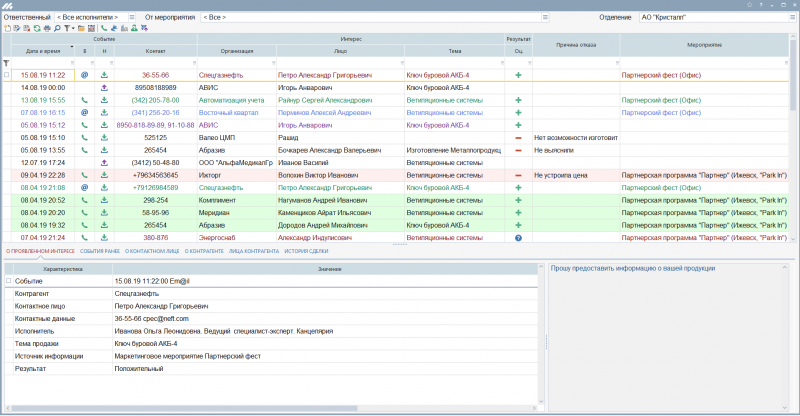Click the От мероприятия field showing Все
Screen dimensions: 800x416
pyautogui.click(x=371, y=17)
